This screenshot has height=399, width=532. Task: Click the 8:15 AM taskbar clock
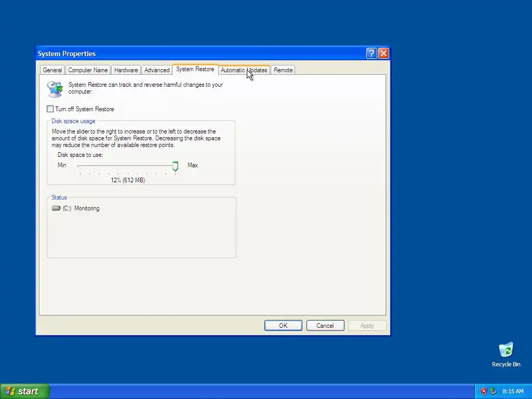point(513,391)
